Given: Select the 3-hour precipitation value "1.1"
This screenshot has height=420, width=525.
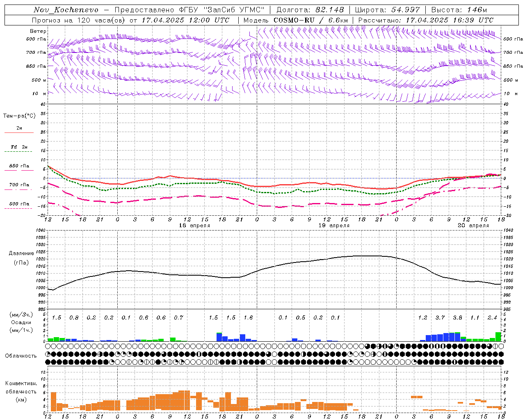Looking at the screenshot, I should (475, 318).
